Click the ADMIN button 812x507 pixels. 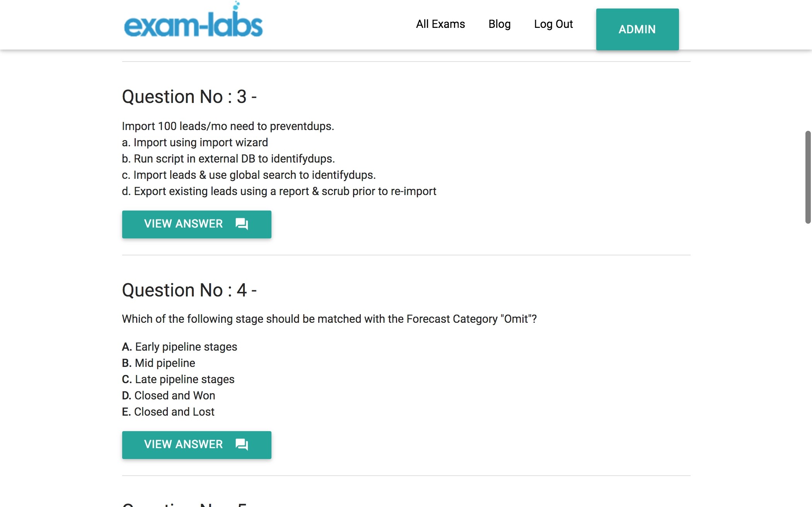pos(637,29)
